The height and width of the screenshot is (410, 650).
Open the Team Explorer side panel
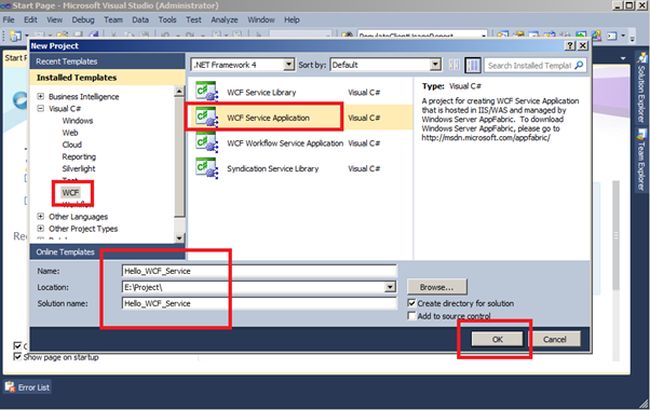[x=641, y=160]
